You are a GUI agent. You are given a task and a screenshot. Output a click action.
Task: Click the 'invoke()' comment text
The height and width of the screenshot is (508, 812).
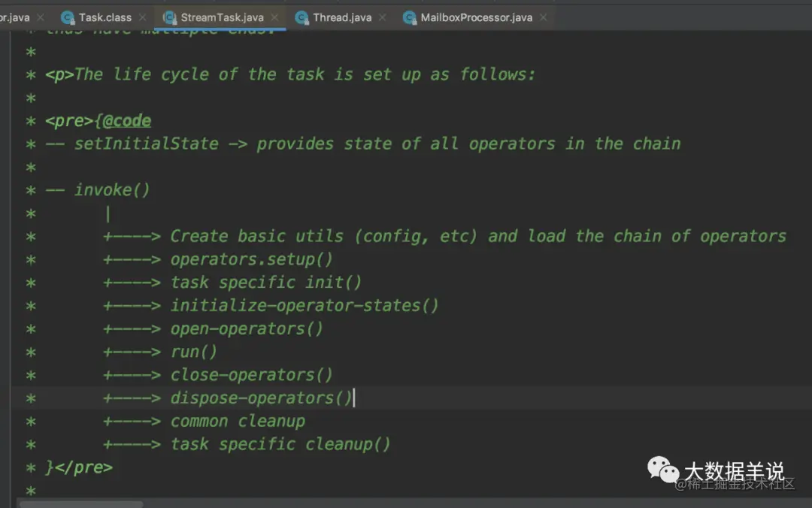pyautogui.click(x=112, y=190)
